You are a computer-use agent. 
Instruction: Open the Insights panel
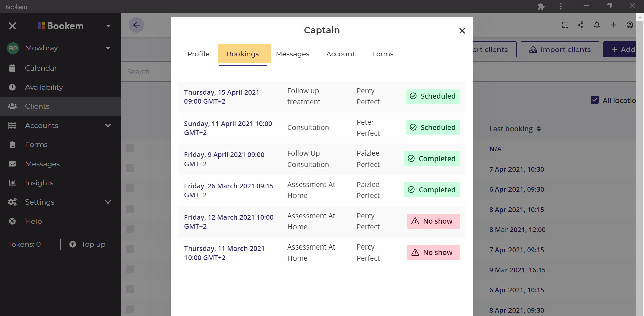(x=39, y=183)
